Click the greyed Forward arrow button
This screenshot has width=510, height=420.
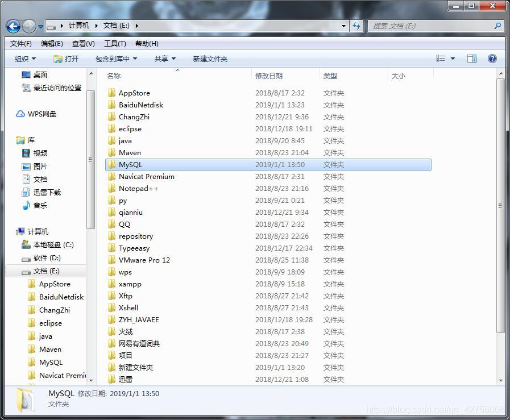point(29,26)
